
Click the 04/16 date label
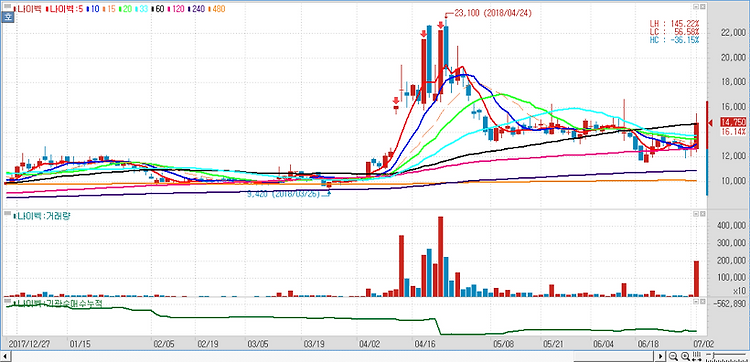(424, 344)
